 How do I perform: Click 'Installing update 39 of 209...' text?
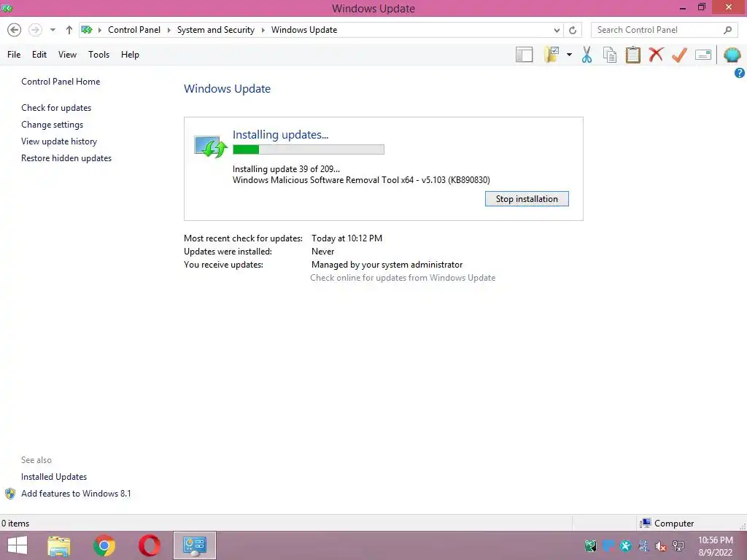click(286, 169)
